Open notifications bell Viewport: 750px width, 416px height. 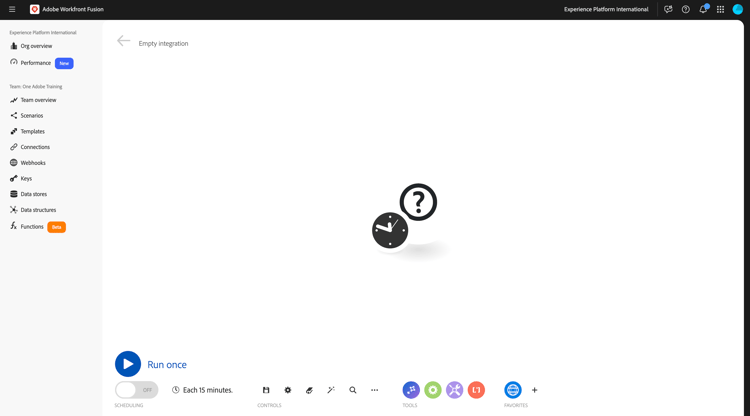[703, 9]
